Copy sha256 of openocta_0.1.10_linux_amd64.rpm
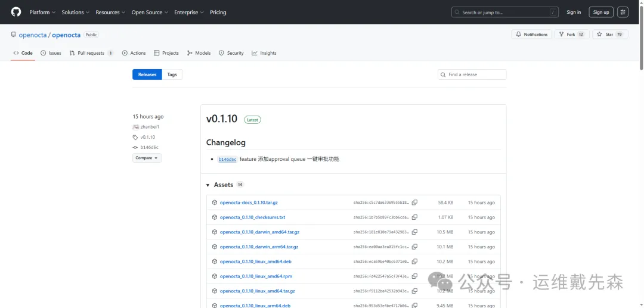The height and width of the screenshot is (308, 644). 415,276
